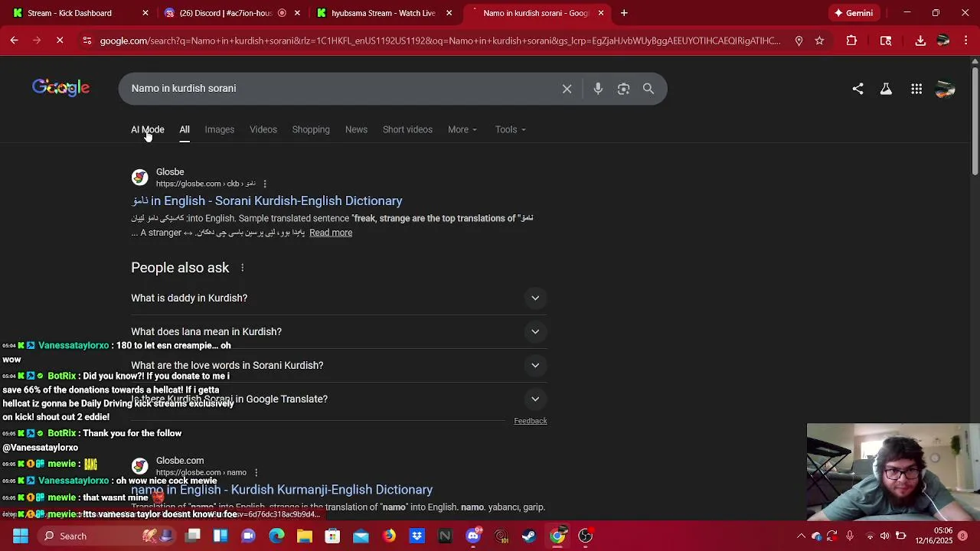The image size is (980, 551).
Task: Expand 'What does lana mean in Kurdish?'
Action: (338, 331)
